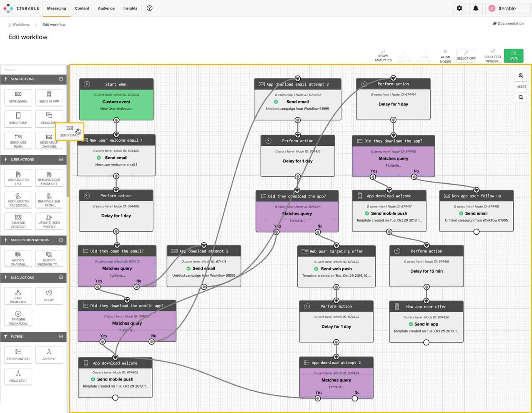Collapse the Send Actions section
This screenshot has height=413, width=532.
click(x=61, y=79)
